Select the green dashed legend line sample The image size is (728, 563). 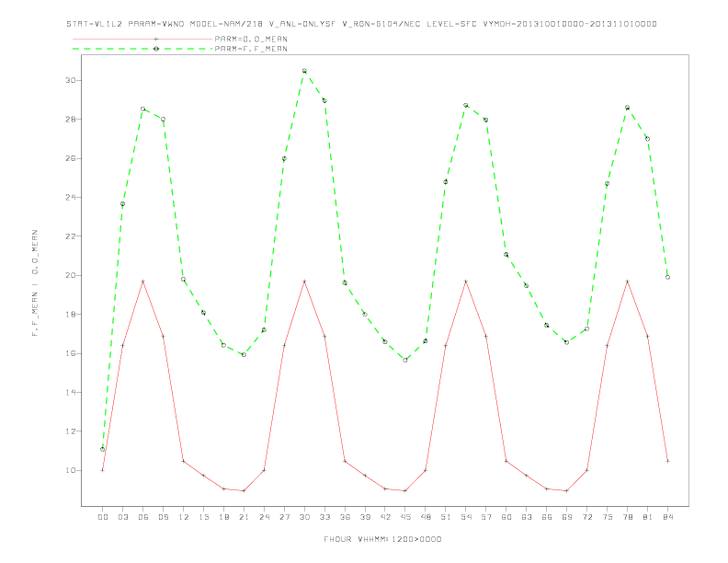click(x=142, y=49)
